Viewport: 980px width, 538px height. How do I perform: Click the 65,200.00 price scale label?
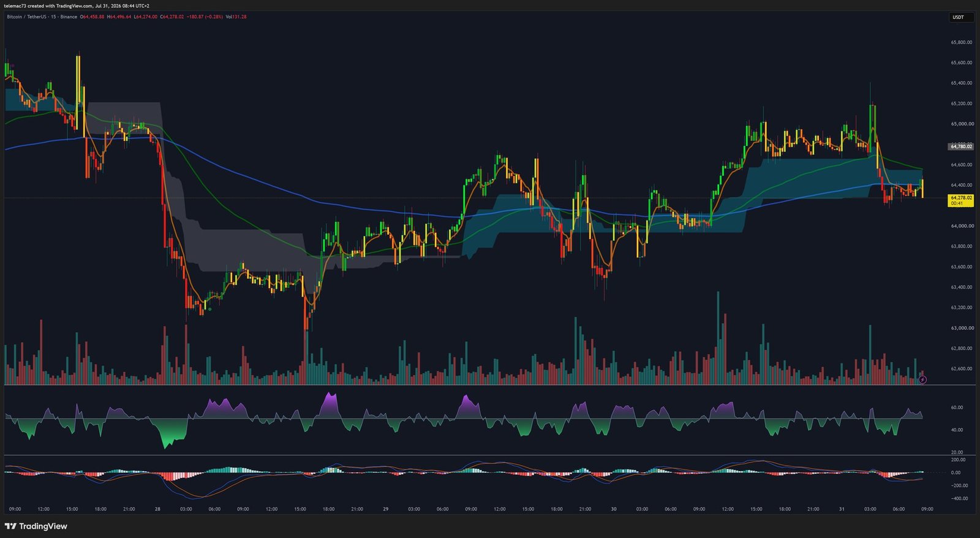point(962,104)
